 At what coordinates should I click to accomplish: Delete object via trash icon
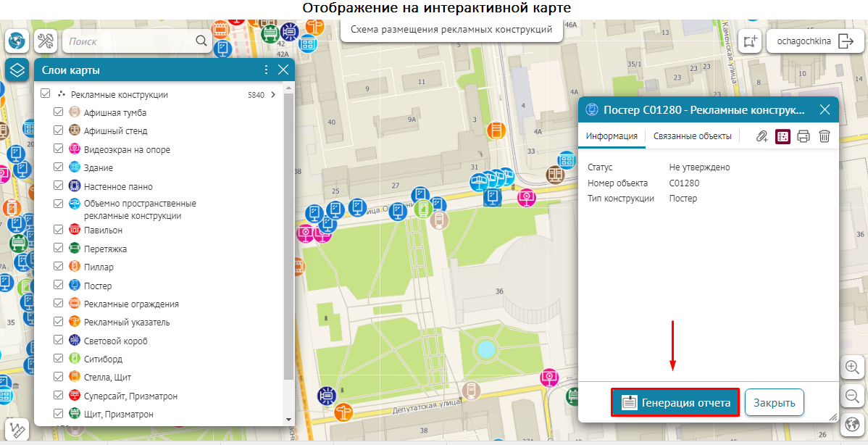(824, 136)
